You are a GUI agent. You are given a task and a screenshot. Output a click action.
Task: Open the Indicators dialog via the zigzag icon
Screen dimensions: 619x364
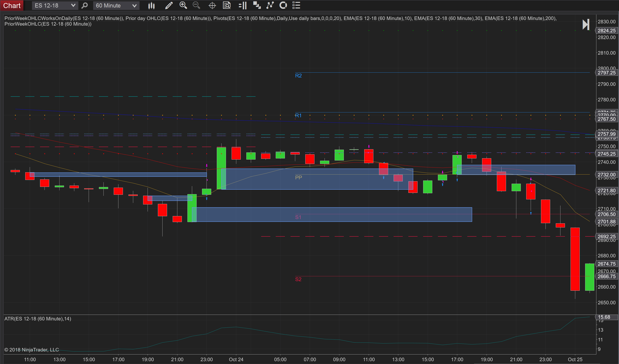click(270, 5)
